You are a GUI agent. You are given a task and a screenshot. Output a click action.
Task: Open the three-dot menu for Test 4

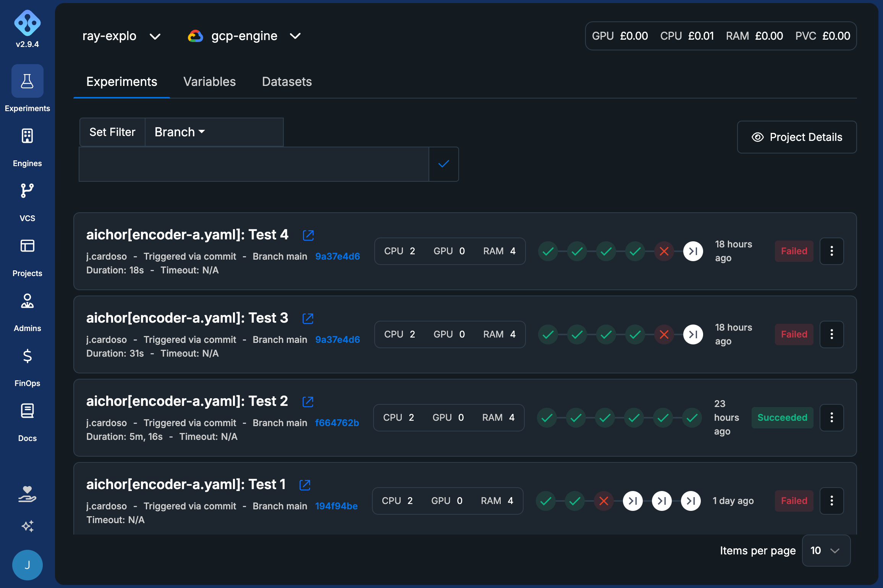click(x=832, y=251)
